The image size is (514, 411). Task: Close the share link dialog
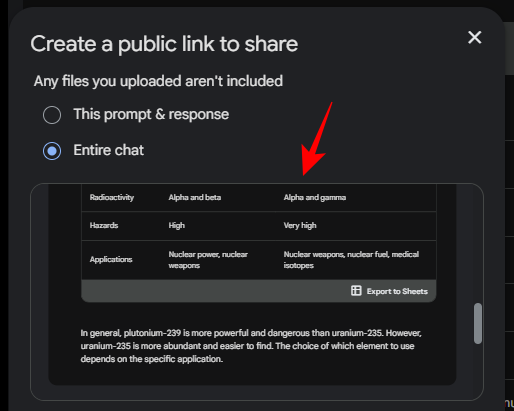[474, 37]
